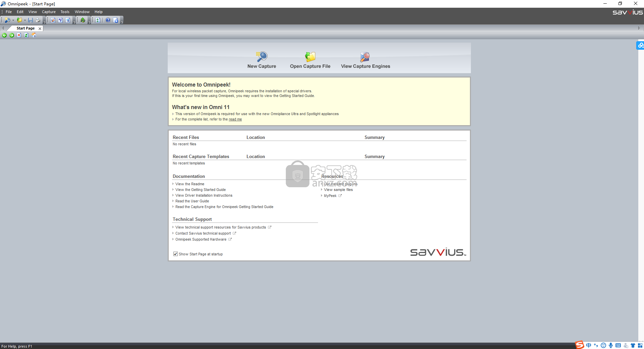The image size is (644, 349).
Task: Click Contact Savvius technical support link
Action: [x=203, y=233]
